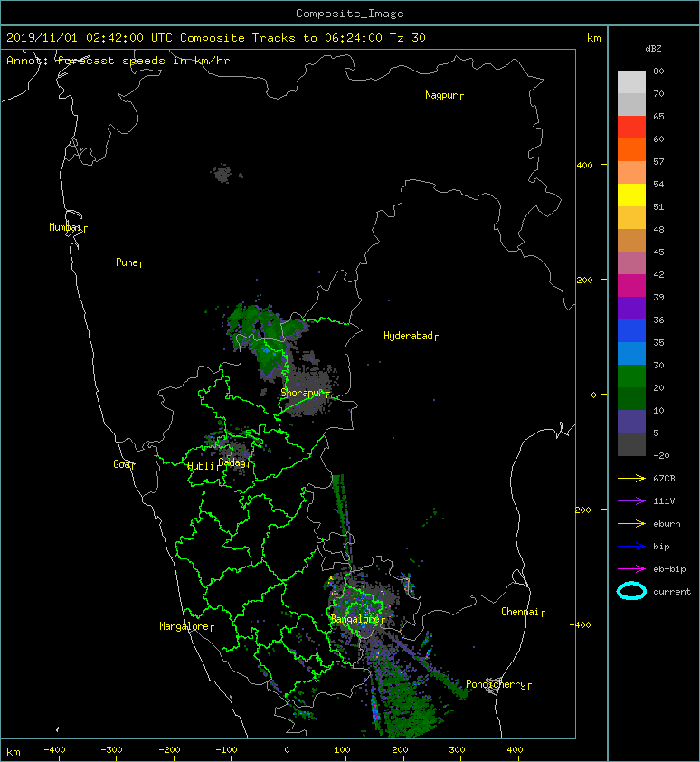Click the 67CB legend label
This screenshot has height=762, width=700.
click(x=664, y=479)
